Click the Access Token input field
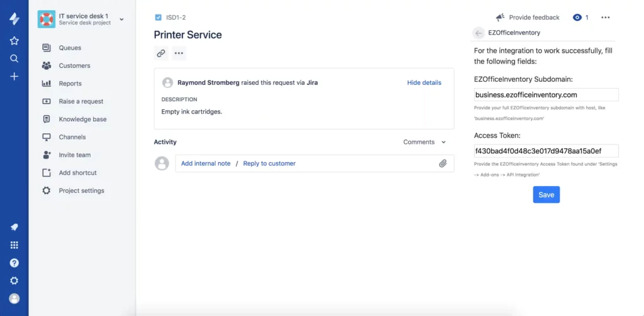Viewport: 644px width, 316px height. (546, 151)
